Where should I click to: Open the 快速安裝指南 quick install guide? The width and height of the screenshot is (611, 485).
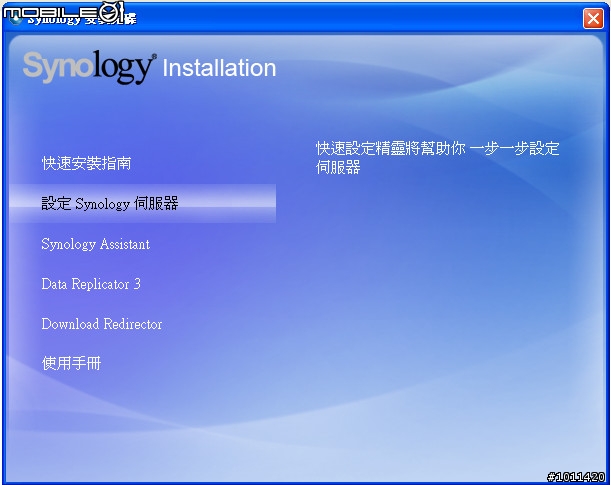[86, 163]
